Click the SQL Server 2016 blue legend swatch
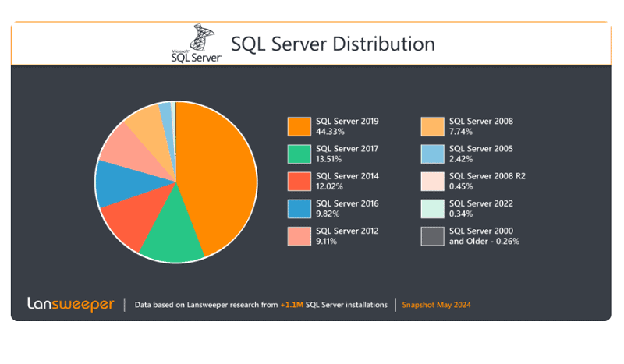 [x=300, y=209]
